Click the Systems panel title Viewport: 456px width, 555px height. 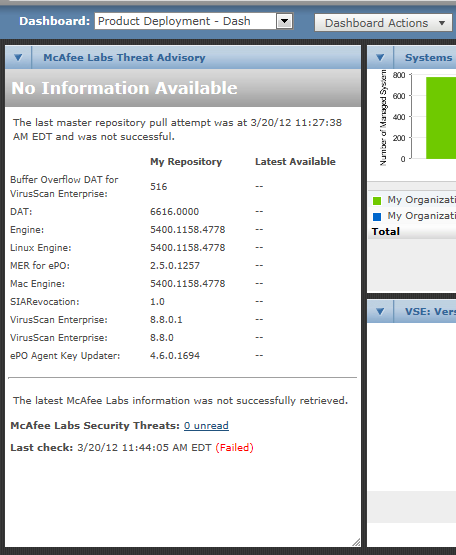(x=428, y=57)
